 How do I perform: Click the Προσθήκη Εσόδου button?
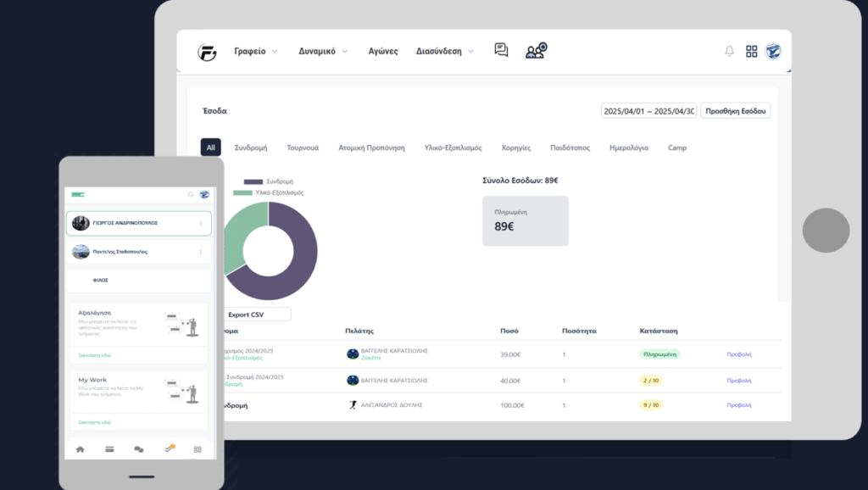click(x=735, y=111)
